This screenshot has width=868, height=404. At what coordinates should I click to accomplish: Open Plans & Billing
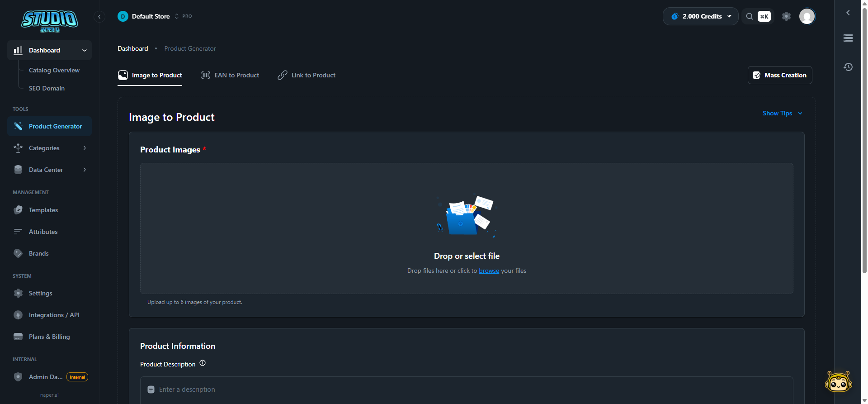tap(49, 337)
